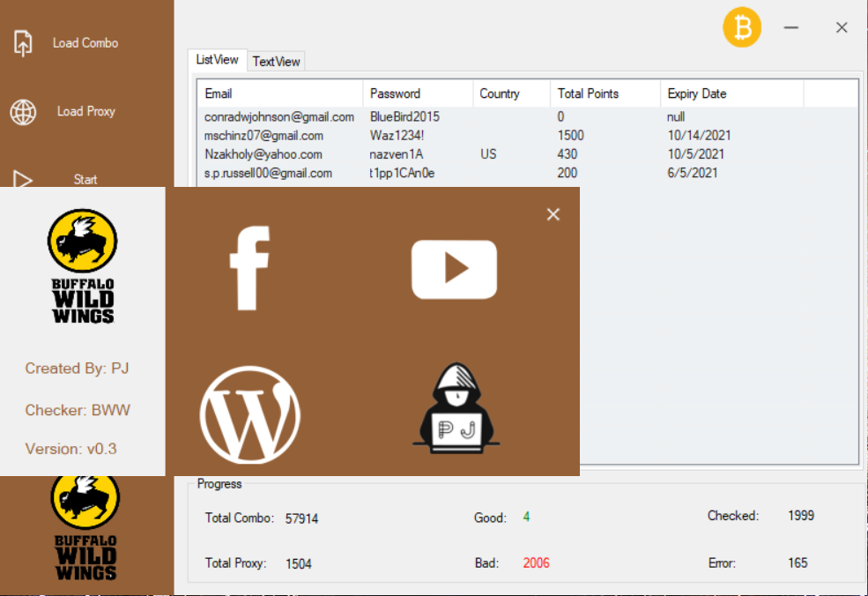This screenshot has width=868, height=596.
Task: Click the 1500 total points cell
Action: point(571,136)
